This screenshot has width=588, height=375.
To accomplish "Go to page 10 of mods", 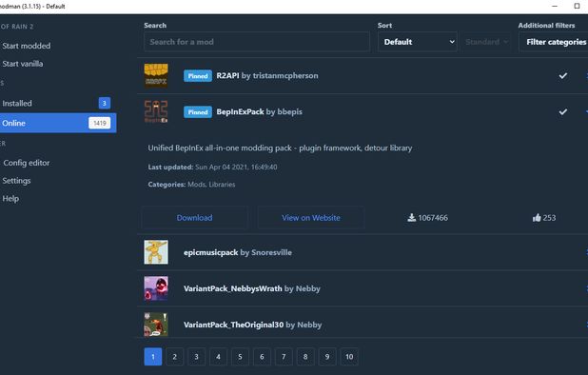I will click(349, 357).
